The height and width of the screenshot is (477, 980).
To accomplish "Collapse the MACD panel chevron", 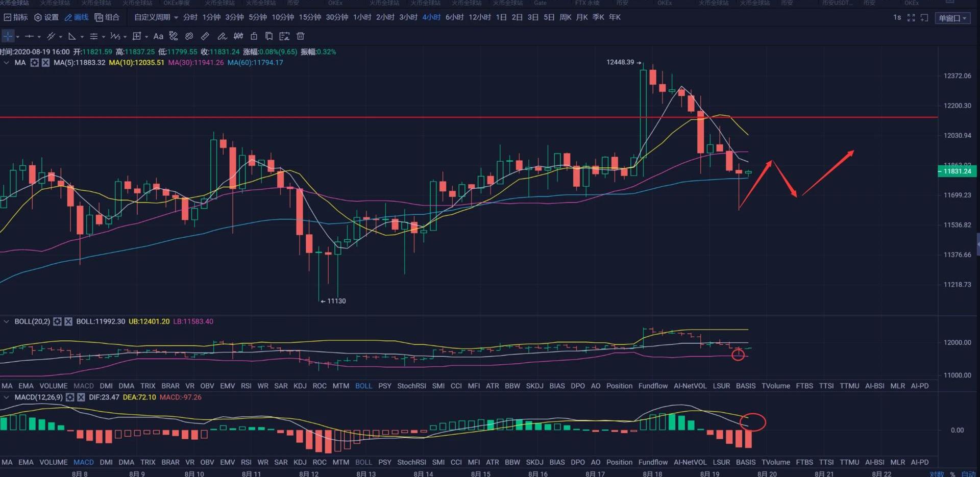I will (x=7, y=397).
